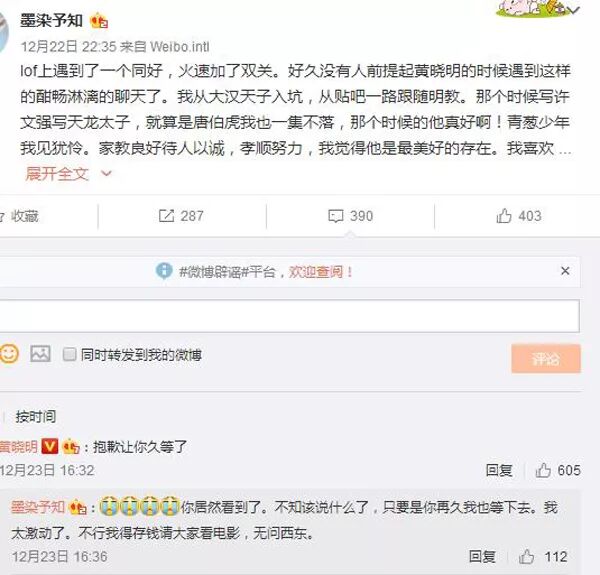Reply to 黄晓明's comment via 回复
600x575 pixels.
[499, 470]
